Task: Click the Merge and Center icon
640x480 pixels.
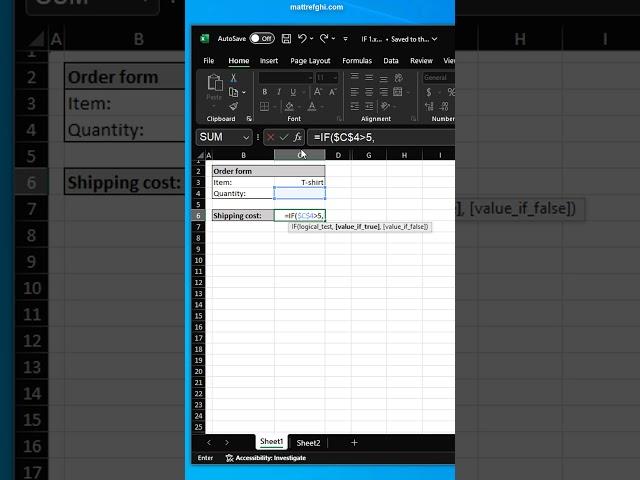Action: 398,92
